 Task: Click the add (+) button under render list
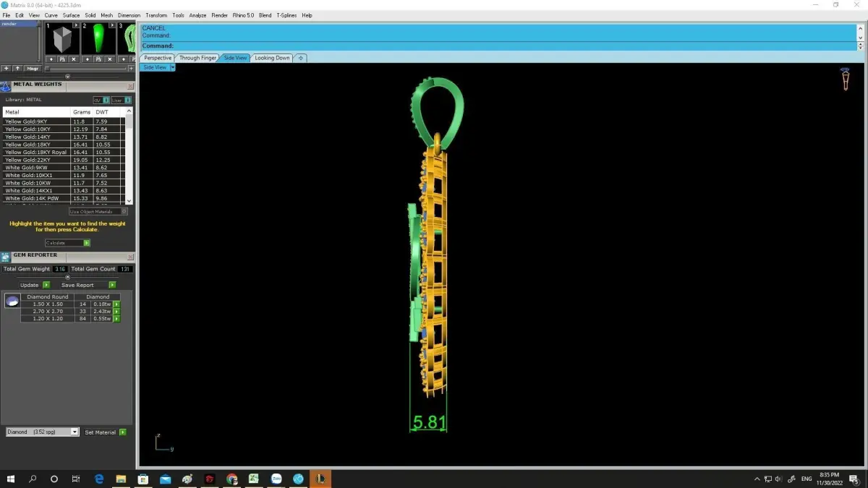(6, 69)
